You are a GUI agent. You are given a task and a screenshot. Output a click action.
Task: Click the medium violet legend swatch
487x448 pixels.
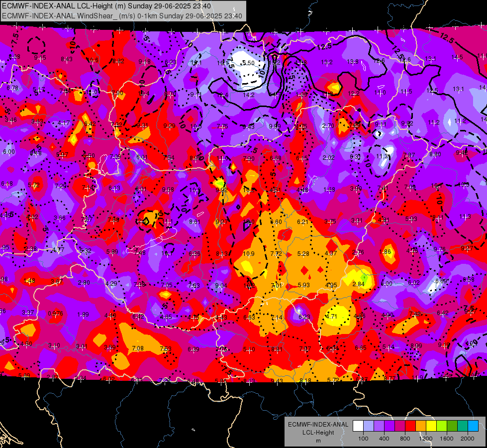coord(379,426)
